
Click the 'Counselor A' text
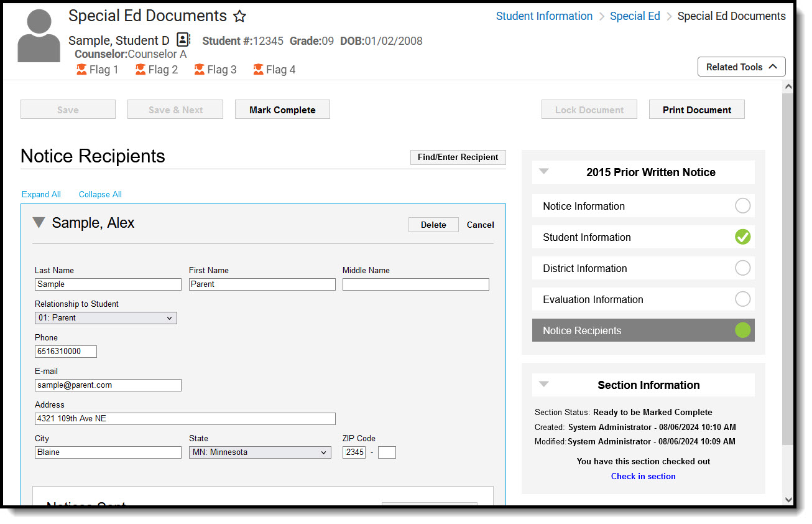(x=157, y=54)
